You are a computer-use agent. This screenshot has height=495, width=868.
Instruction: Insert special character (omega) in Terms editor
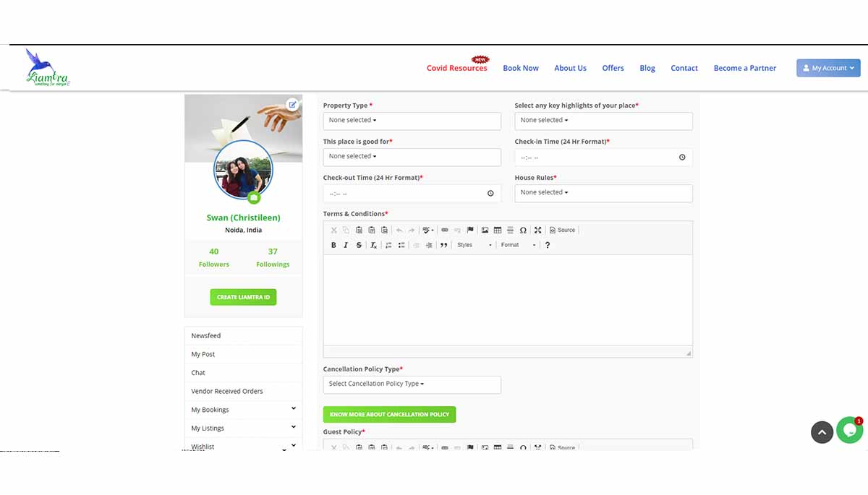[523, 230]
